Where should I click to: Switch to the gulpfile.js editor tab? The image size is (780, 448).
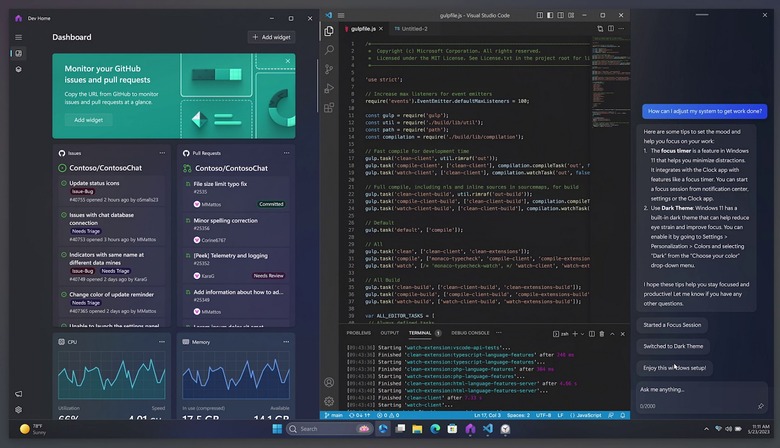point(363,29)
